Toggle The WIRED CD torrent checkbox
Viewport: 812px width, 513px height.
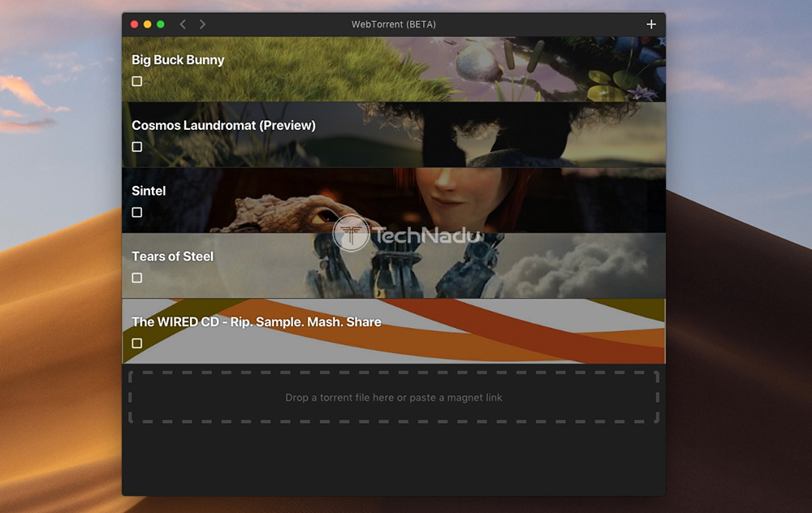(x=136, y=343)
